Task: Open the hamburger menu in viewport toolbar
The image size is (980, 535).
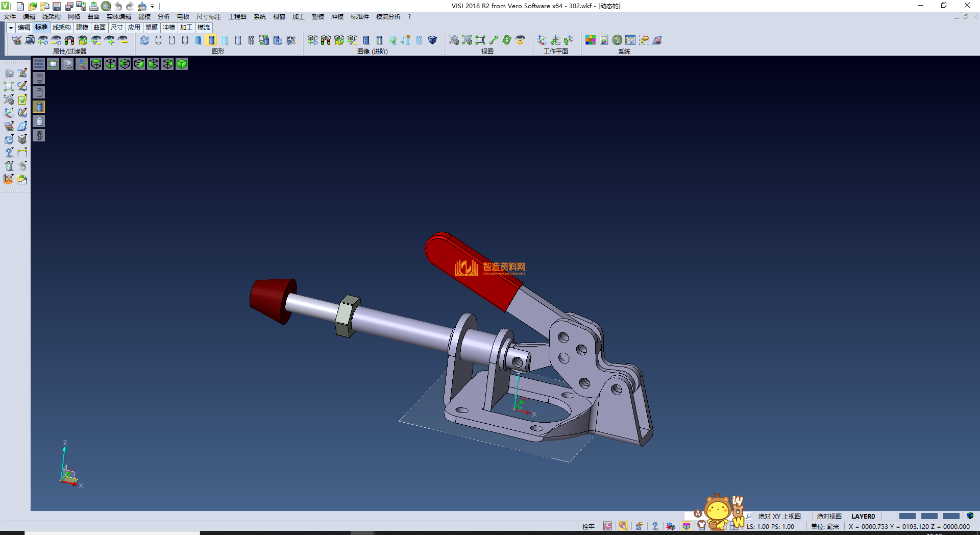Action: pyautogui.click(x=39, y=64)
